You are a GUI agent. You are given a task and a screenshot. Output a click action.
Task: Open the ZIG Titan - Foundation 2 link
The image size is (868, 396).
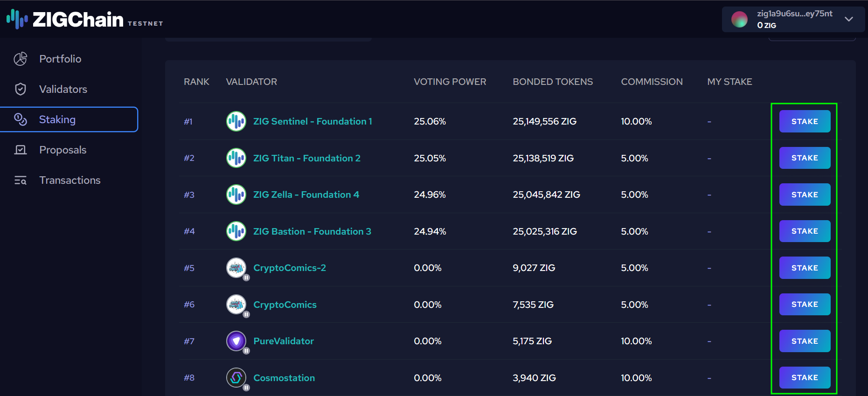306,158
